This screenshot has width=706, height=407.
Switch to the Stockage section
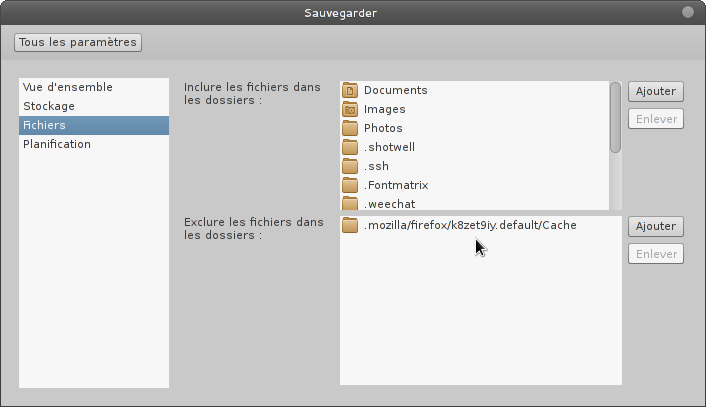click(x=49, y=106)
